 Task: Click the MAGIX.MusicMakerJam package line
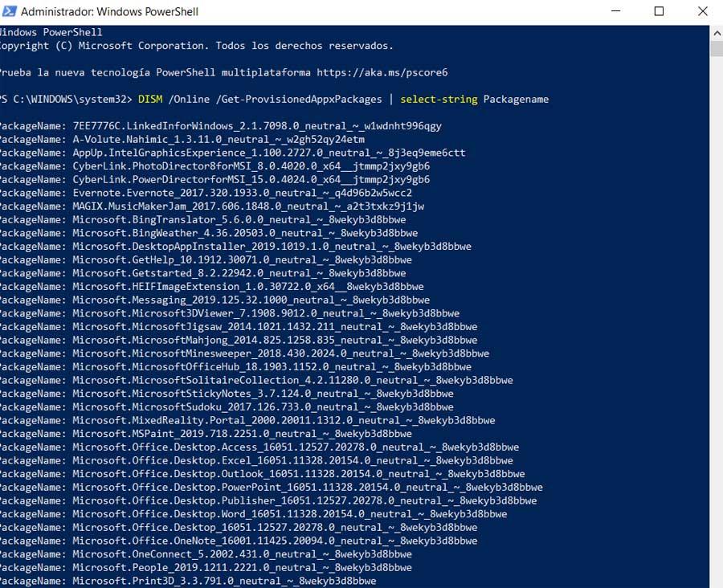(x=212, y=206)
